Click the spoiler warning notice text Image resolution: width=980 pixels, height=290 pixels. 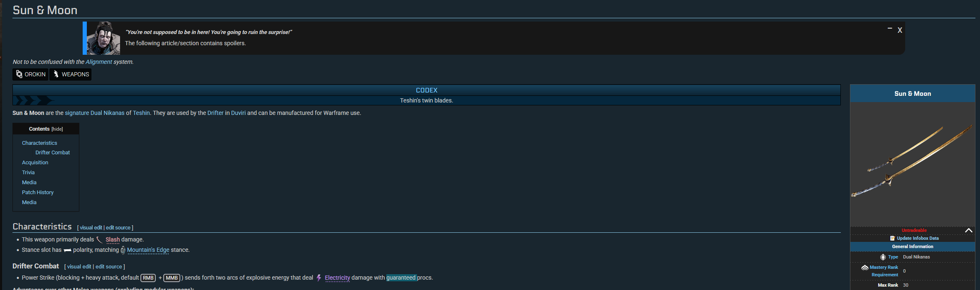(185, 43)
